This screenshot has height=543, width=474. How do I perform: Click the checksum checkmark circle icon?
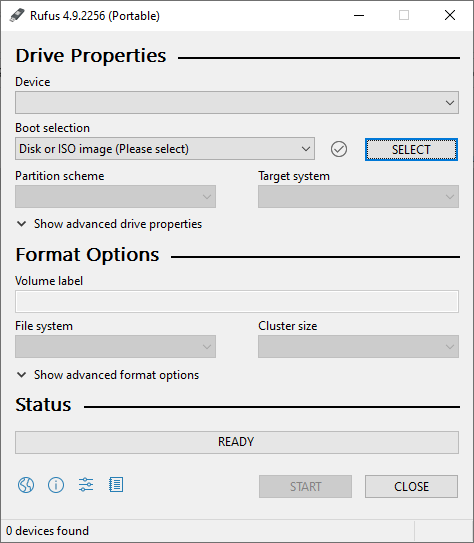pos(339,149)
